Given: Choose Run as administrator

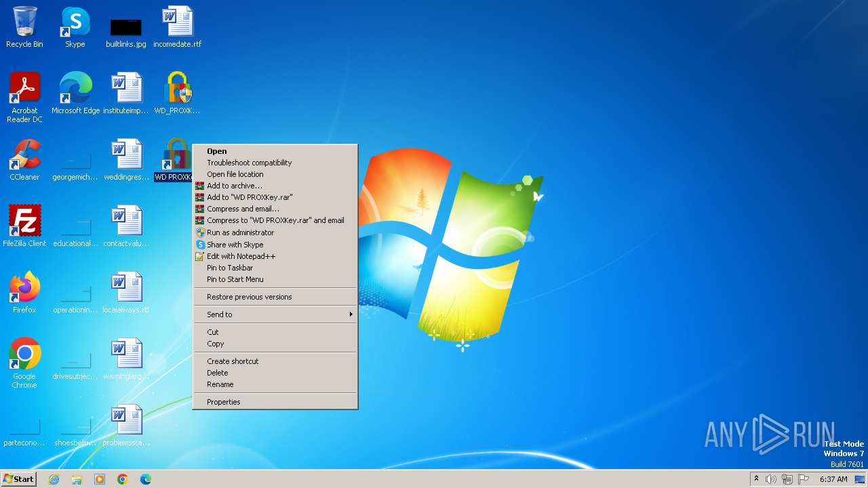Looking at the screenshot, I should pos(275,232).
